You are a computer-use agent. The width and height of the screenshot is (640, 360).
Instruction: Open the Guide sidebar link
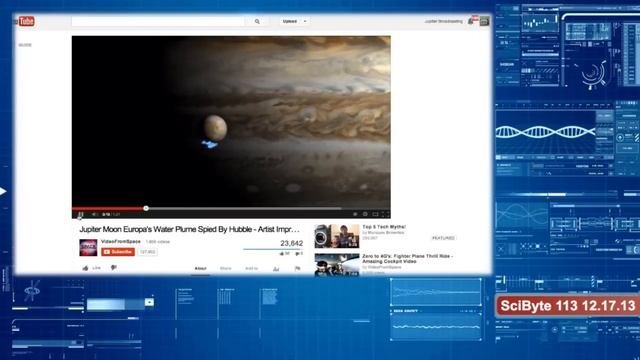tap(25, 45)
